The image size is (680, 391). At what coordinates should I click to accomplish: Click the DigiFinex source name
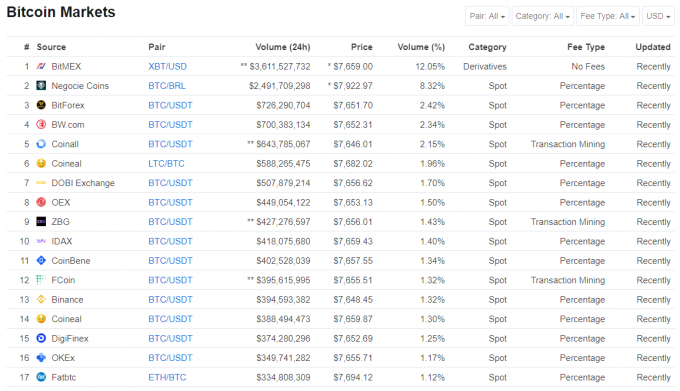[x=69, y=338]
